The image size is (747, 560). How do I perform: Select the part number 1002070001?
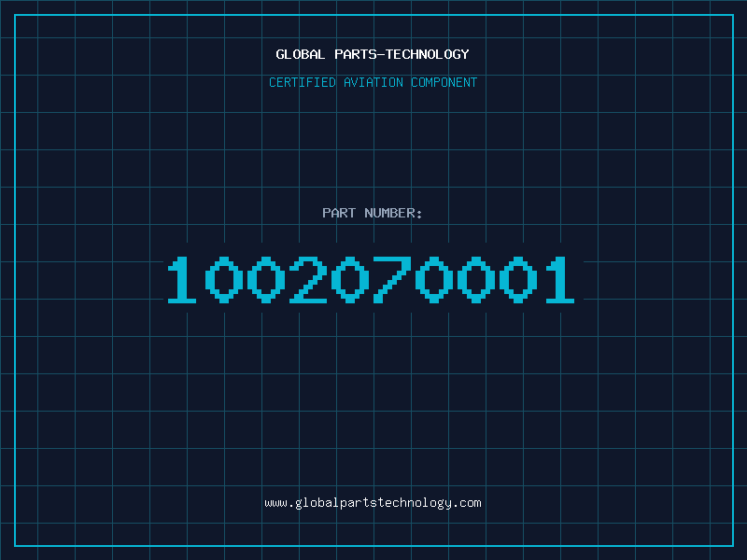tap(371, 279)
